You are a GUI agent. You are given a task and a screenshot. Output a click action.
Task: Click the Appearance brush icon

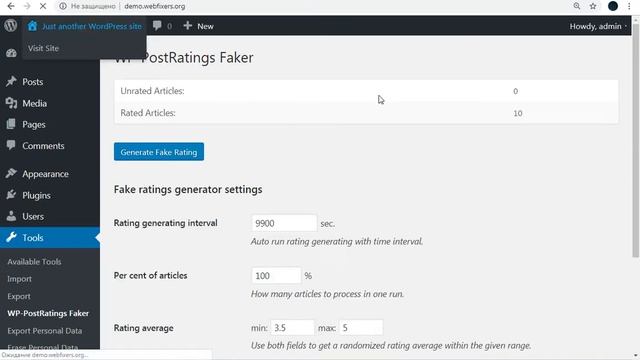[x=11, y=173]
